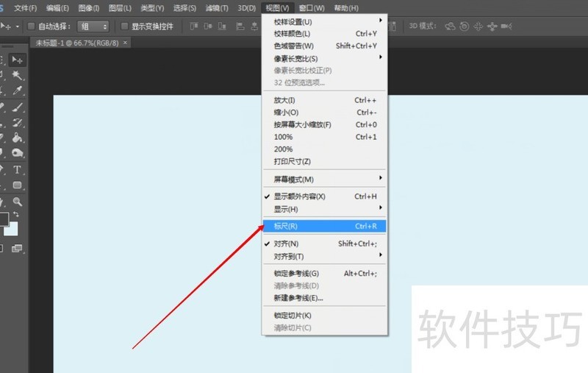Toggle the 显示变换控件 checkbox
This screenshot has width=588, height=373.
124,26
